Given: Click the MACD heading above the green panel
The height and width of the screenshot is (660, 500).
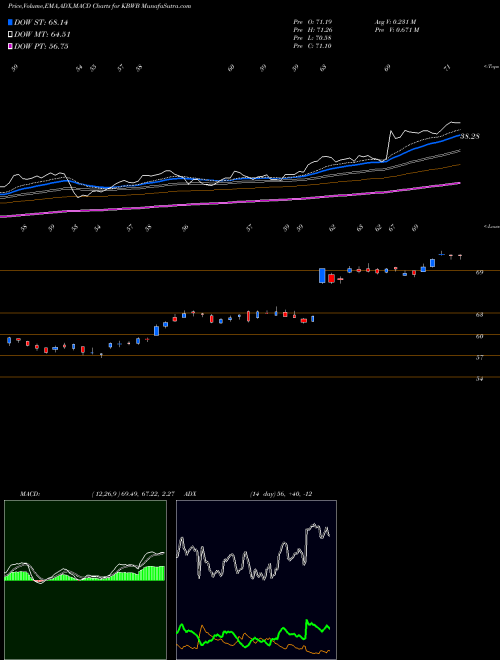Looking at the screenshot, I should pos(30,494).
